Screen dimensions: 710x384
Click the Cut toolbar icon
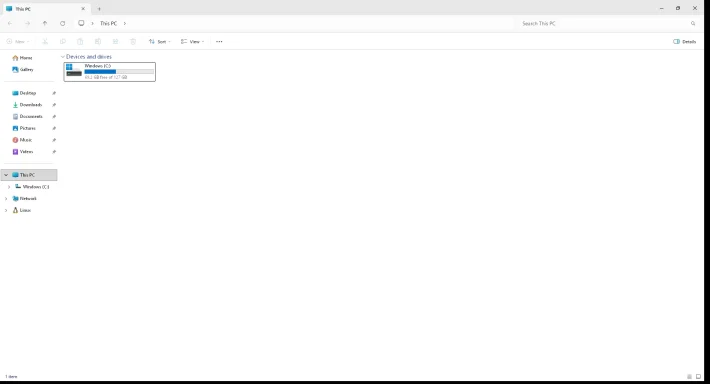(45, 41)
